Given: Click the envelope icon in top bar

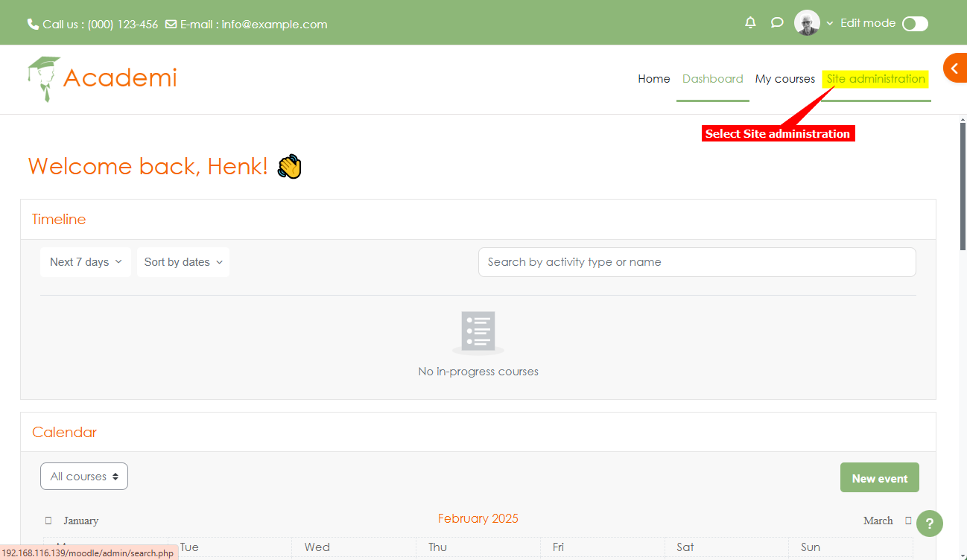Looking at the screenshot, I should coord(171,24).
